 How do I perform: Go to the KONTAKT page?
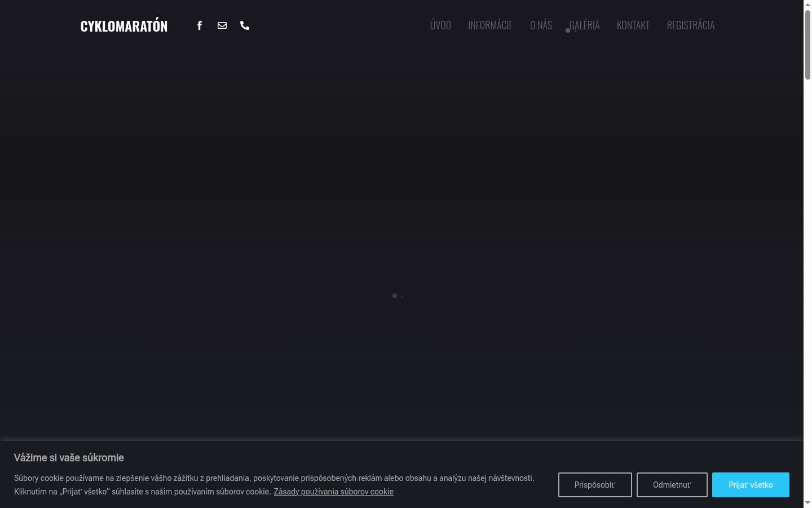click(633, 25)
